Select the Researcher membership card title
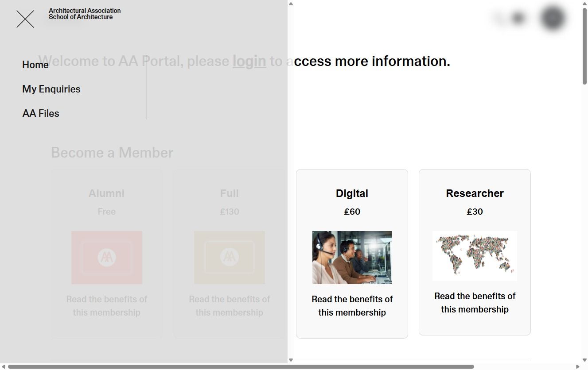The image size is (588, 370). click(x=475, y=193)
